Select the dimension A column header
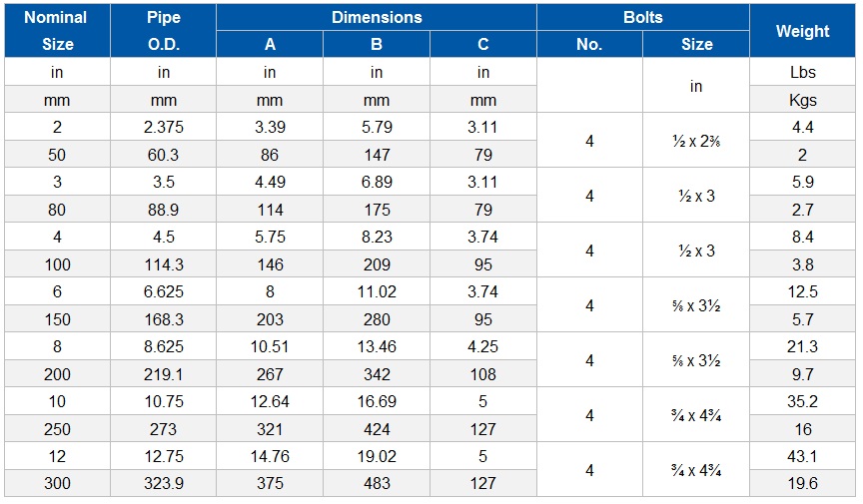 (270, 44)
